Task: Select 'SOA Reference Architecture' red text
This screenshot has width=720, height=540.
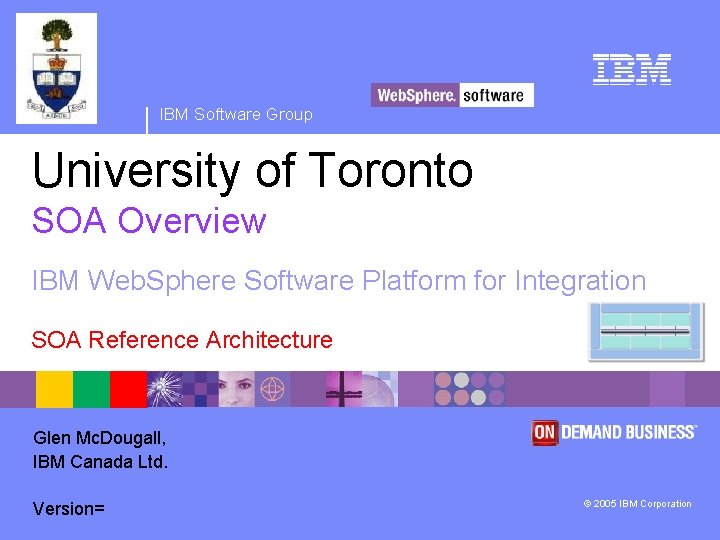Action: (182, 340)
